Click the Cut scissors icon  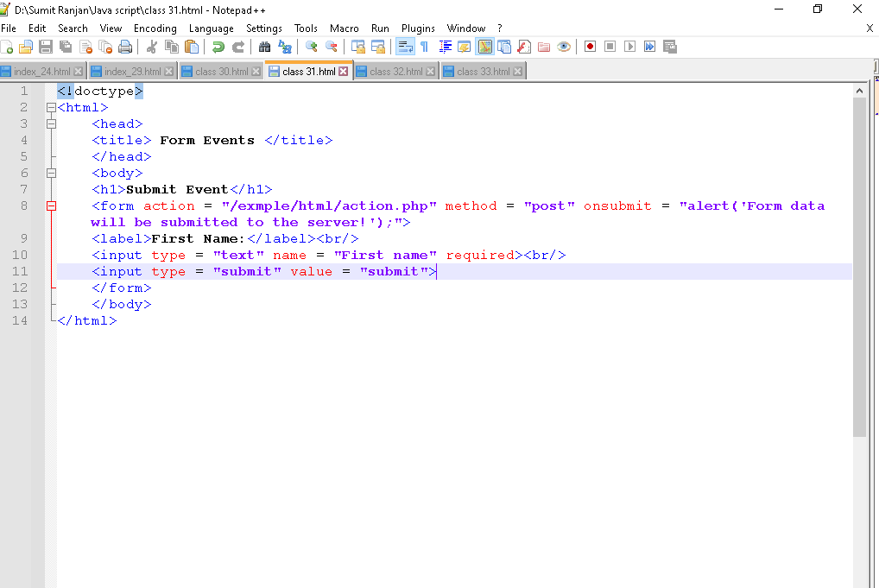[x=152, y=47]
